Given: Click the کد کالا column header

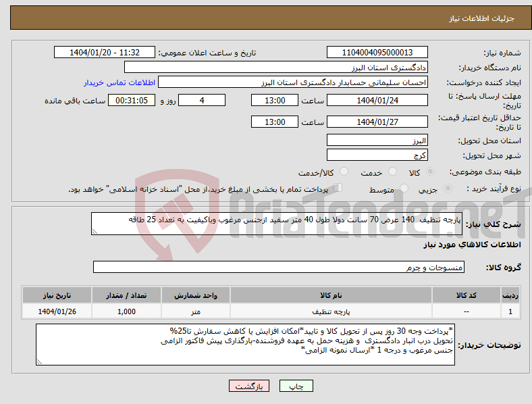Looking at the screenshot, I should [467, 295].
